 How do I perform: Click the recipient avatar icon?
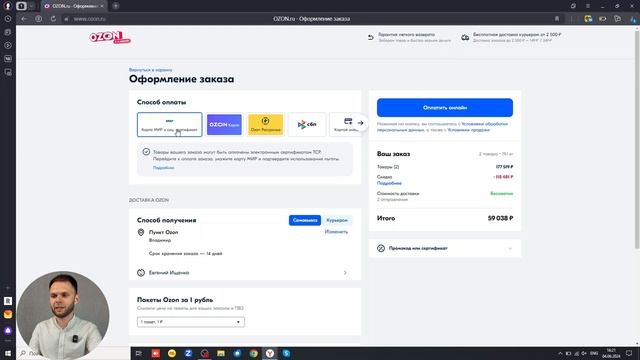click(141, 273)
